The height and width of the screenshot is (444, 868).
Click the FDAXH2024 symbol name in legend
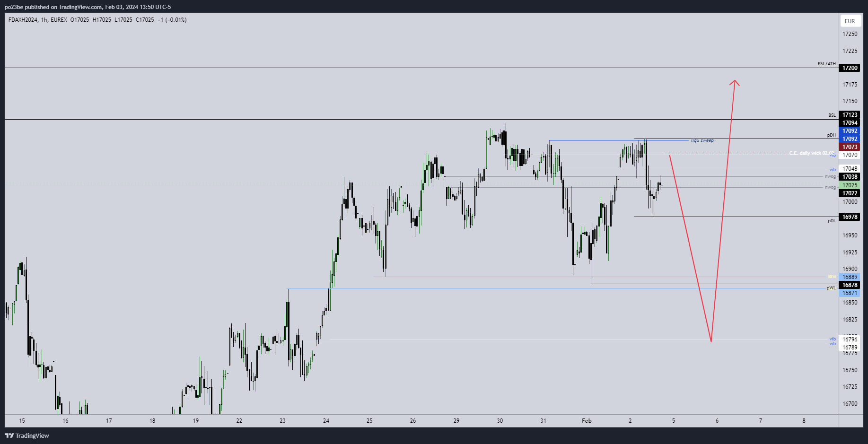point(23,20)
